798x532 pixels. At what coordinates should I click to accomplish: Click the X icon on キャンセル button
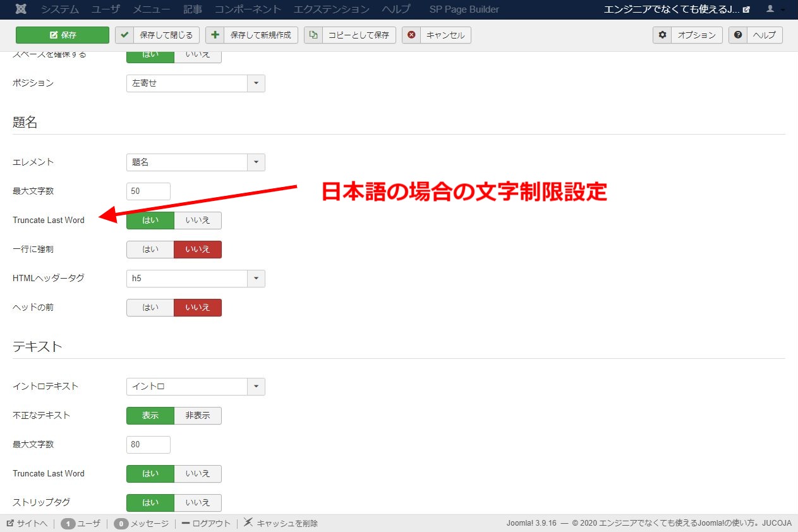coord(411,35)
